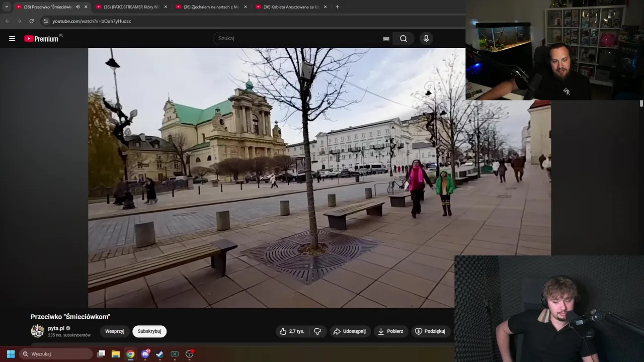Open Google Chrome taskbar icon

[130, 354]
